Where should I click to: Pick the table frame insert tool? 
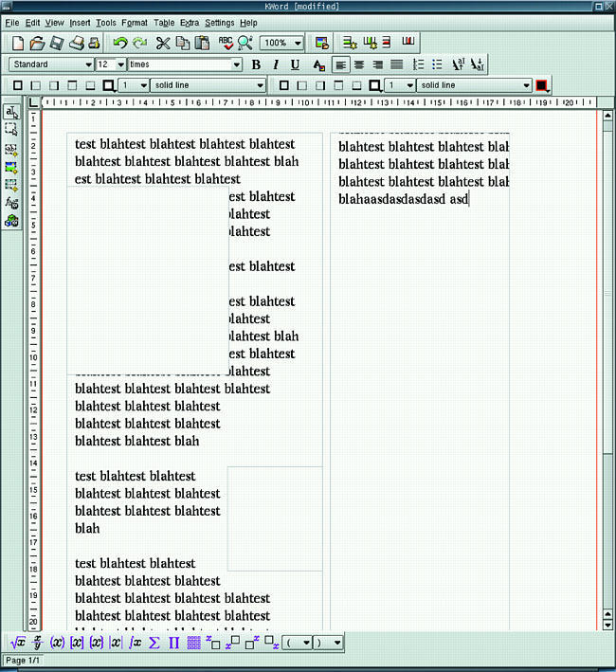pyautogui.click(x=11, y=185)
